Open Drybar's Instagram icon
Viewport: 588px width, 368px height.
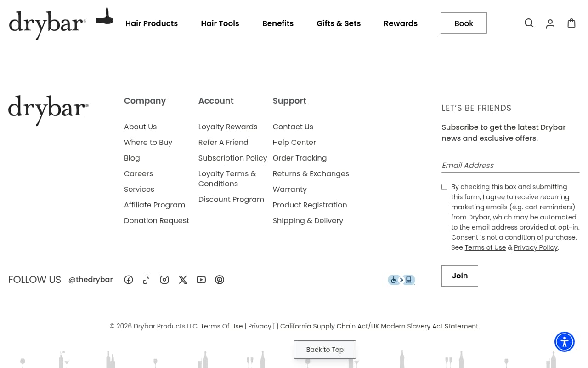click(x=164, y=280)
